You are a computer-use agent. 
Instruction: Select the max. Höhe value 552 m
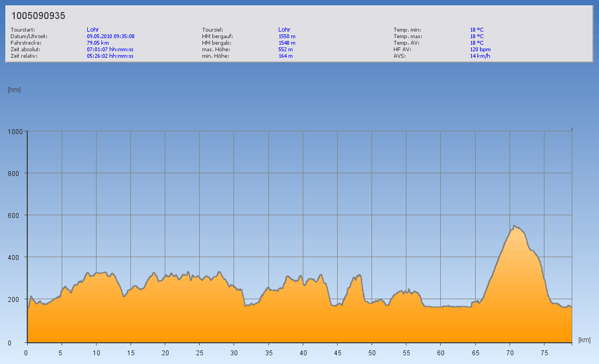(x=285, y=49)
